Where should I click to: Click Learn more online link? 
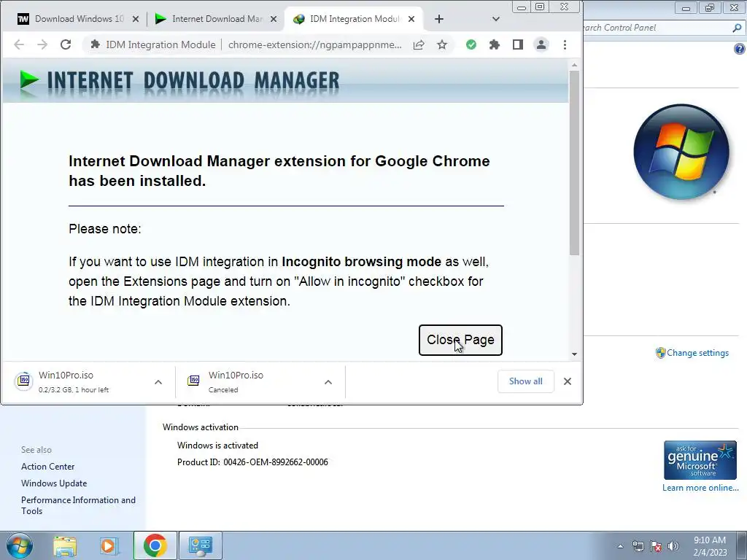(700, 488)
